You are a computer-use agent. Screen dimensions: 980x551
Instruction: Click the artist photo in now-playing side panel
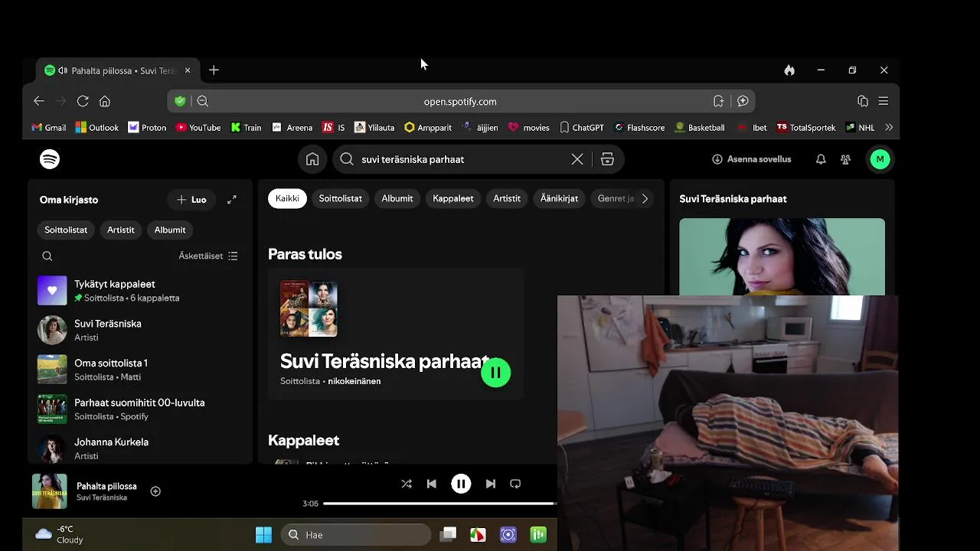click(x=782, y=257)
